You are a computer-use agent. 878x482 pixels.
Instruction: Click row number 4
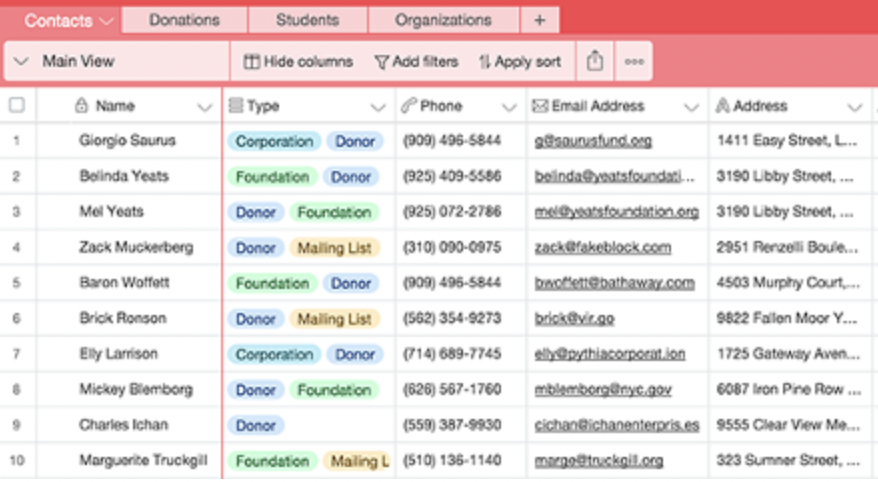pos(16,247)
